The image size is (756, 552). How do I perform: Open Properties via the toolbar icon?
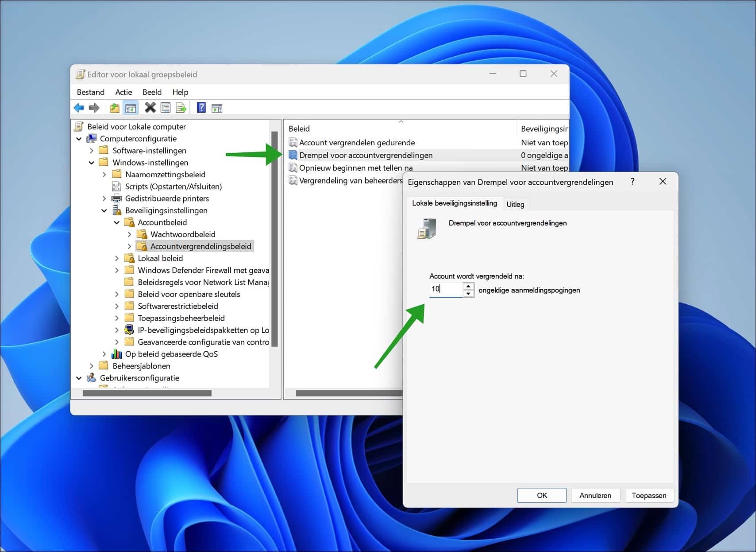166,107
